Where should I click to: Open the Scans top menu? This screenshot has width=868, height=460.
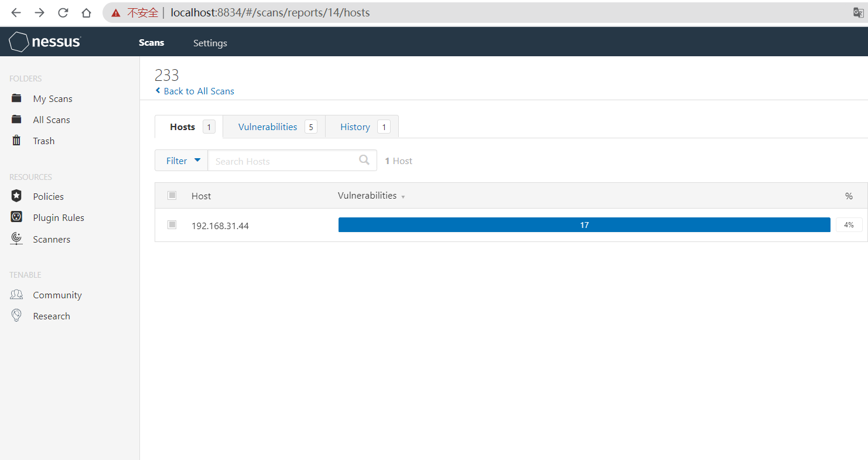click(x=151, y=43)
